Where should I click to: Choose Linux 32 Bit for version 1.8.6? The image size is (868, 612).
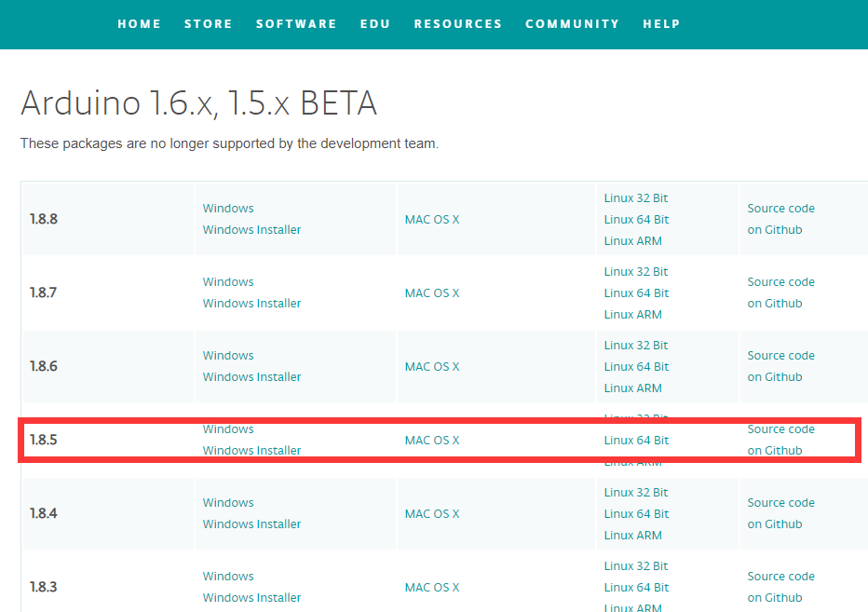click(x=635, y=346)
